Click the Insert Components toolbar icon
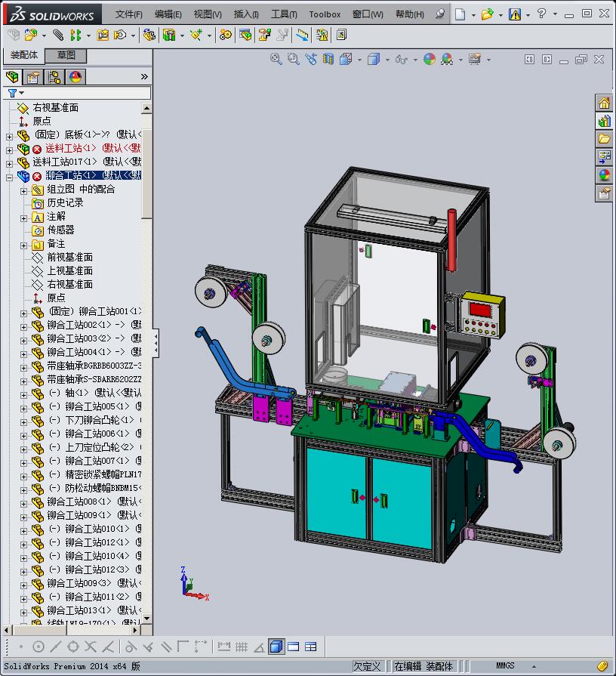Image resolution: width=616 pixels, height=676 pixels. (31, 35)
